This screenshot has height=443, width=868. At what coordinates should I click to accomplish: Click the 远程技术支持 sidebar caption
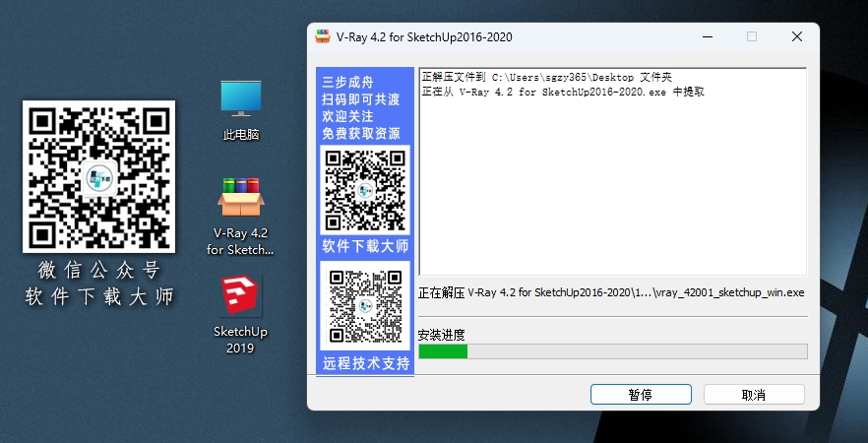pos(366,364)
